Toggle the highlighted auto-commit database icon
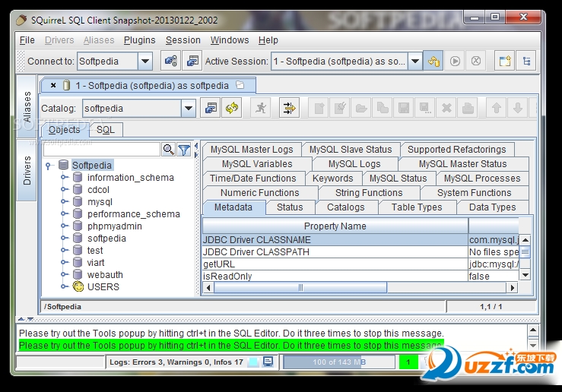 [x=433, y=61]
